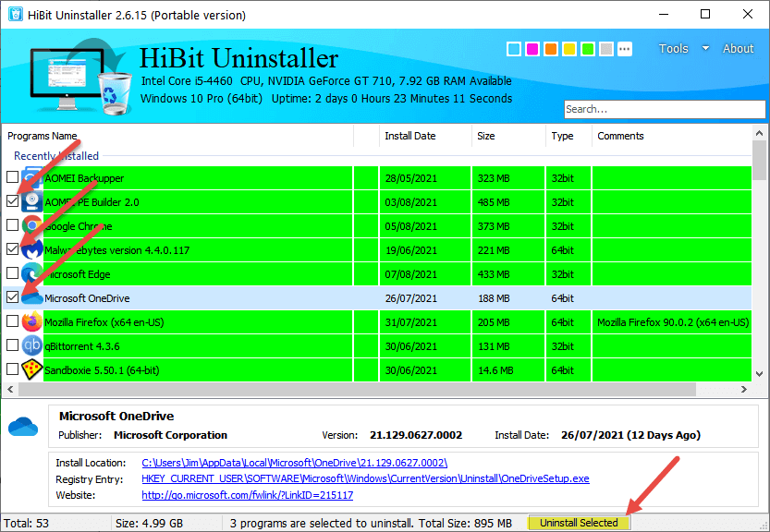The height and width of the screenshot is (532, 770).
Task: Open the Tools menu
Action: pos(673,49)
